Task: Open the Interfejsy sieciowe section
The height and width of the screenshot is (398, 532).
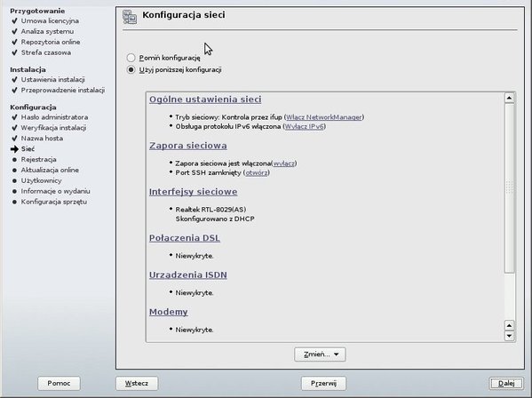Action: (x=193, y=192)
